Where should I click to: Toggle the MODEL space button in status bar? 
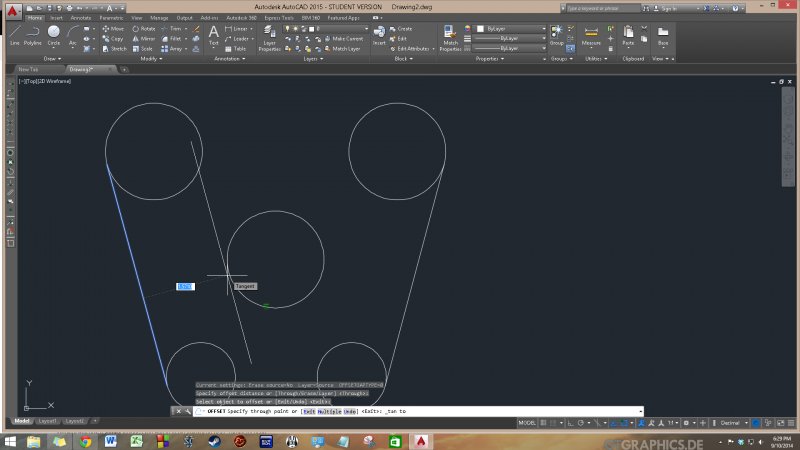(x=529, y=423)
